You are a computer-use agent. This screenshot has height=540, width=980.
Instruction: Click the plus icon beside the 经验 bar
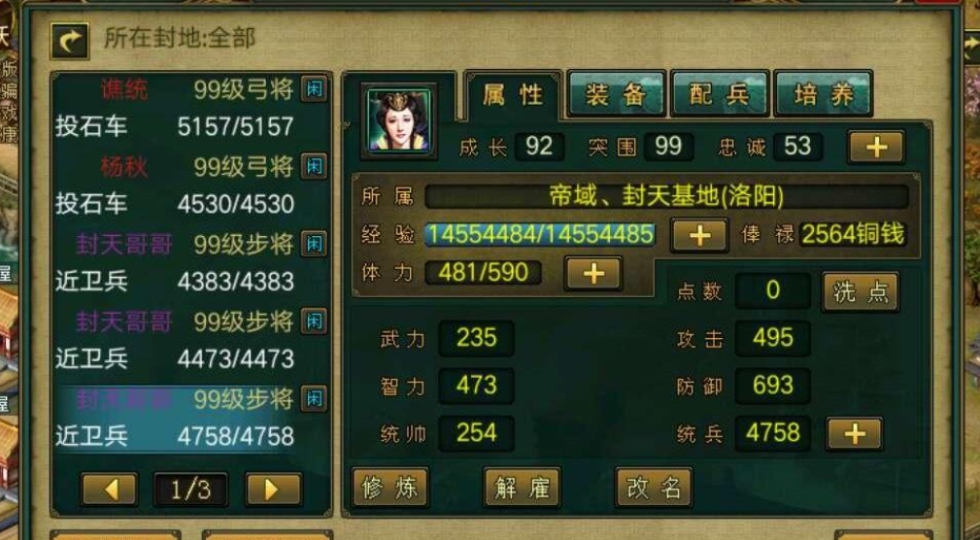click(x=699, y=235)
